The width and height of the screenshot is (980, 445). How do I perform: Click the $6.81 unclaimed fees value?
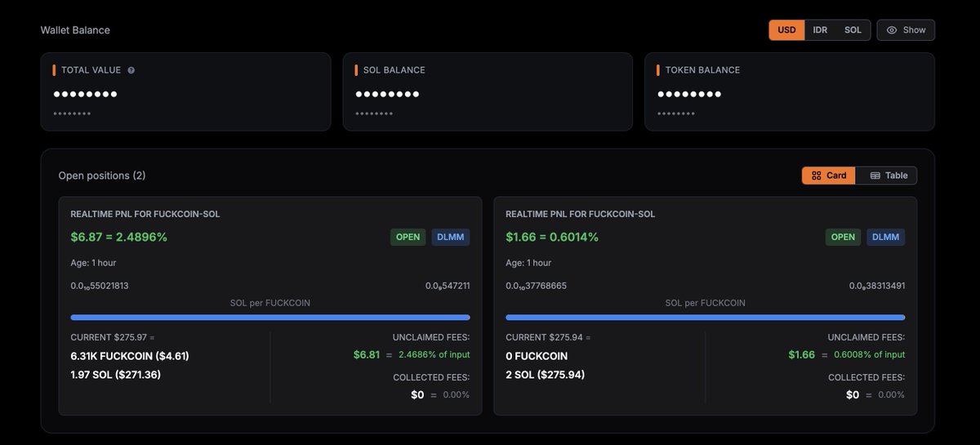pyautogui.click(x=367, y=354)
